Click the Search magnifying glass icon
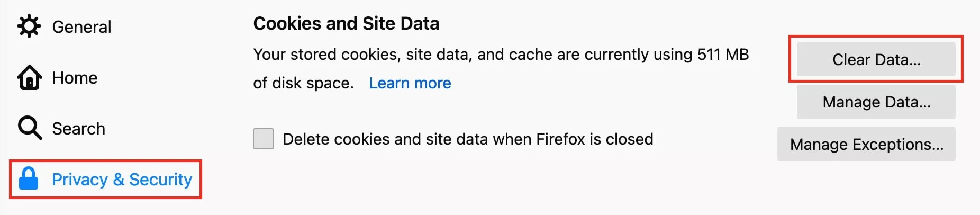 coord(30,128)
